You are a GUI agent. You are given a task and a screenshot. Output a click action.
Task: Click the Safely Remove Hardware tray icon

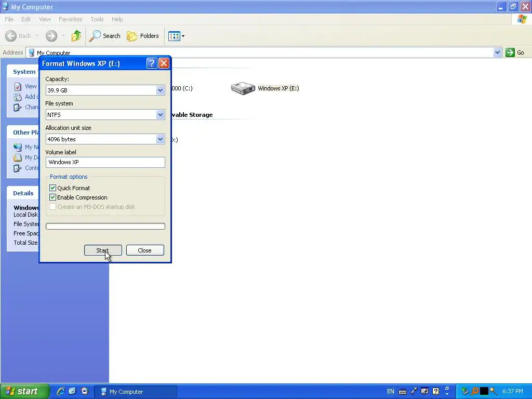[465, 392]
